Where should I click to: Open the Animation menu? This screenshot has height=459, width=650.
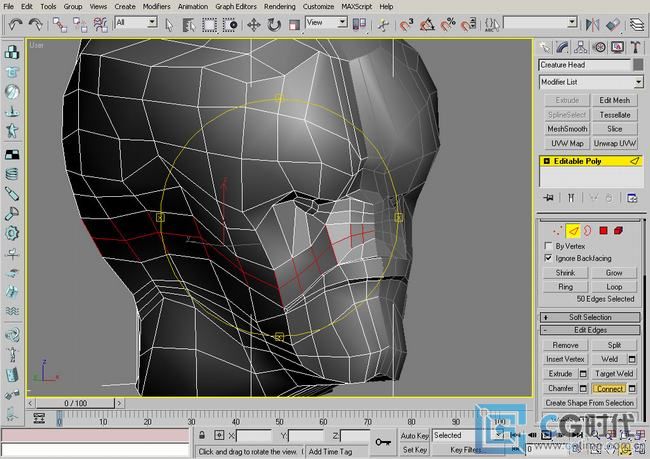(193, 7)
